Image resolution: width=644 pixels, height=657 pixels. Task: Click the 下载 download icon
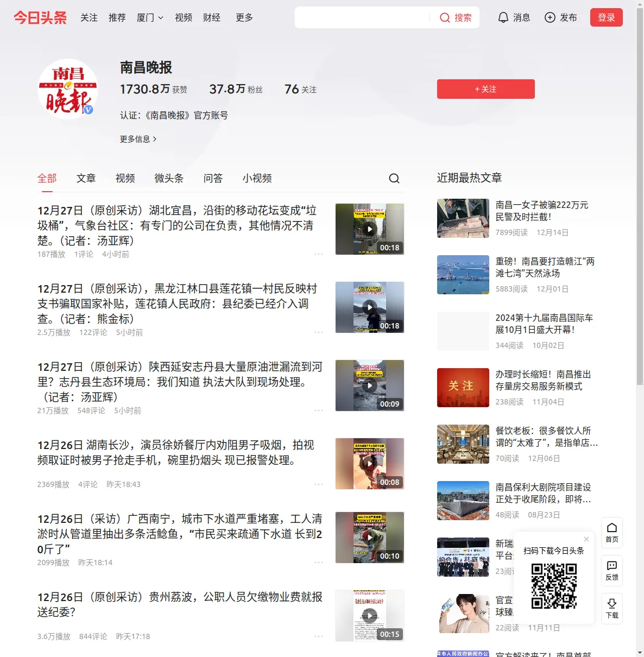point(612,609)
